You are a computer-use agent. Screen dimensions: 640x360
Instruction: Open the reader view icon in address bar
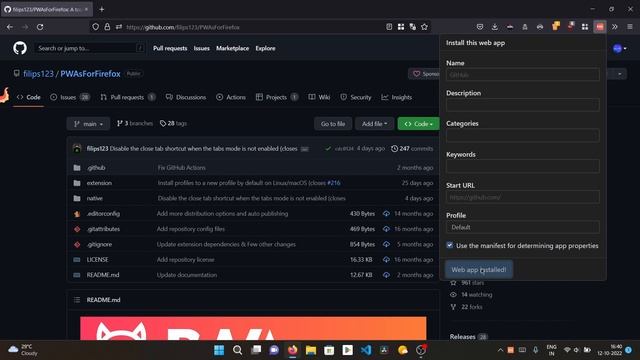[x=389, y=27]
